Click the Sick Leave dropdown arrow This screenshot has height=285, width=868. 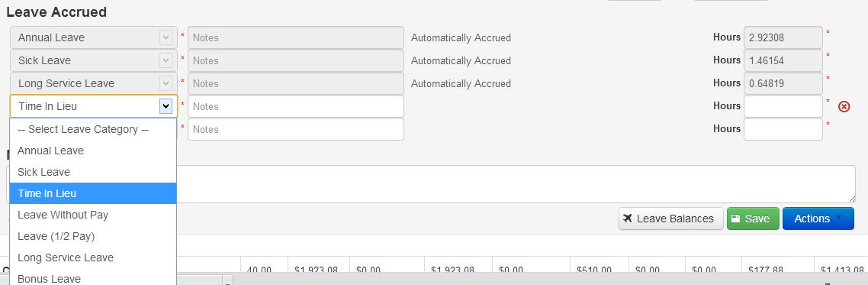click(x=166, y=60)
